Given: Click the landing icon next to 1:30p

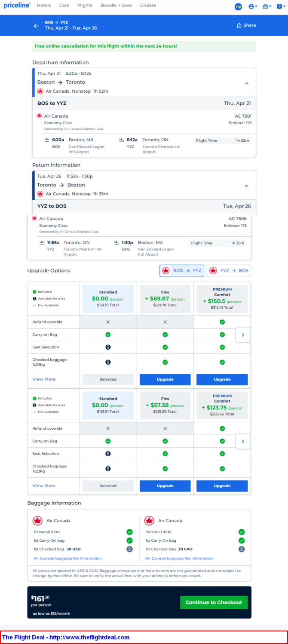Looking at the screenshot, I should tap(117, 243).
